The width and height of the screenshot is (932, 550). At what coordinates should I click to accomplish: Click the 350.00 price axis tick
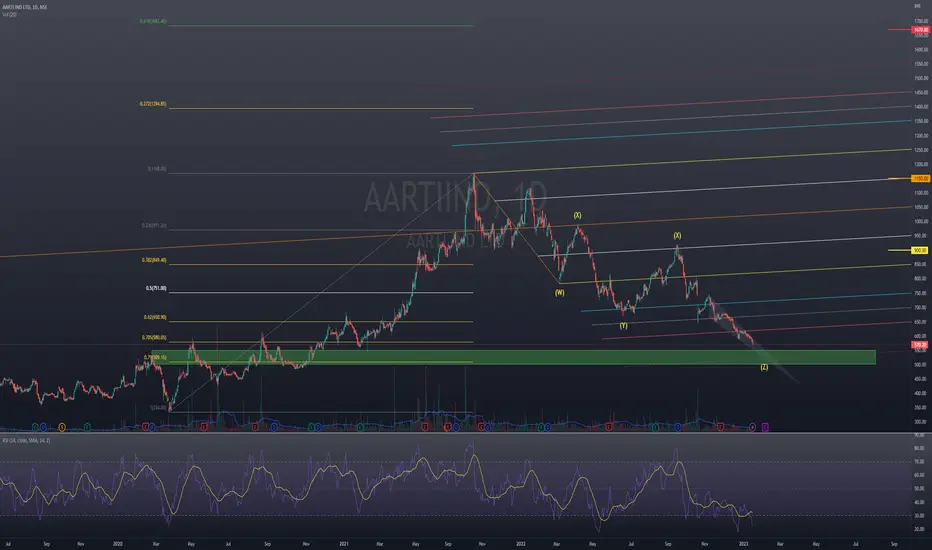pyautogui.click(x=921, y=408)
